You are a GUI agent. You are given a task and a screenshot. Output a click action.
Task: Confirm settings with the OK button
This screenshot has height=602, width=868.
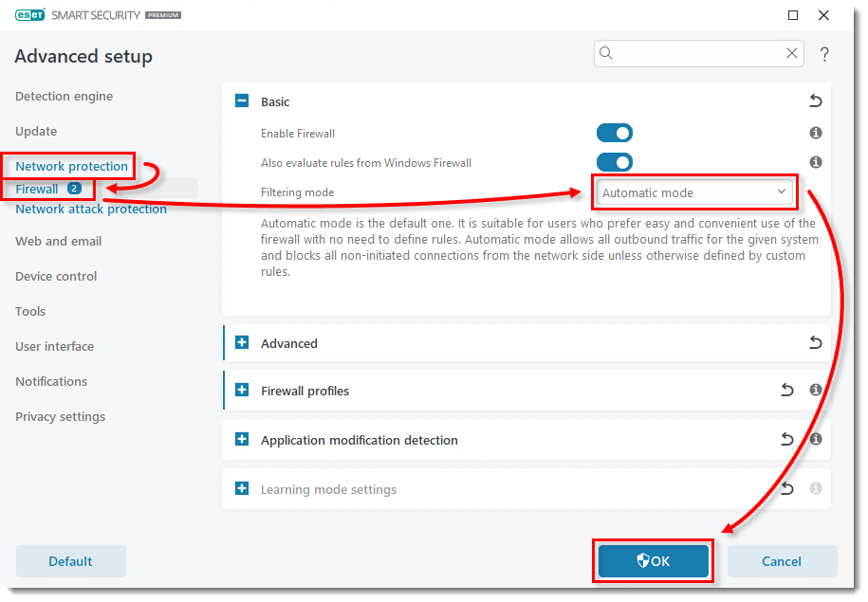click(x=653, y=561)
